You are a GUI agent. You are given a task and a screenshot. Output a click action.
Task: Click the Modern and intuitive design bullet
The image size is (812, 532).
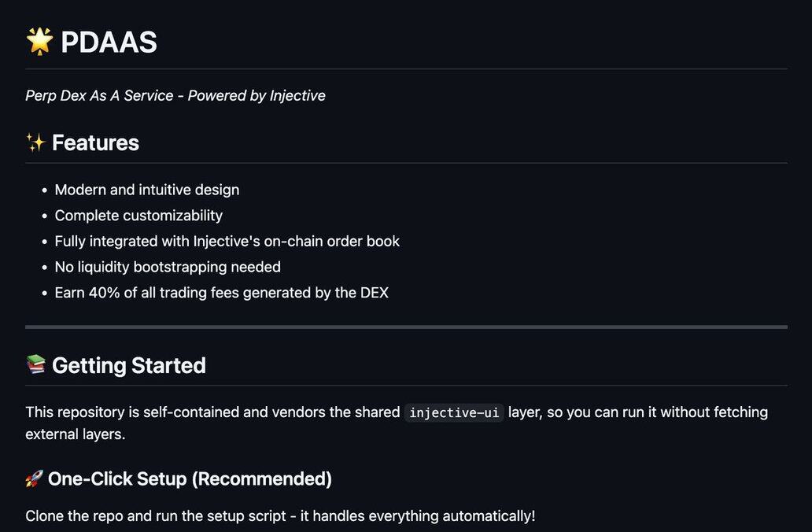(x=147, y=190)
